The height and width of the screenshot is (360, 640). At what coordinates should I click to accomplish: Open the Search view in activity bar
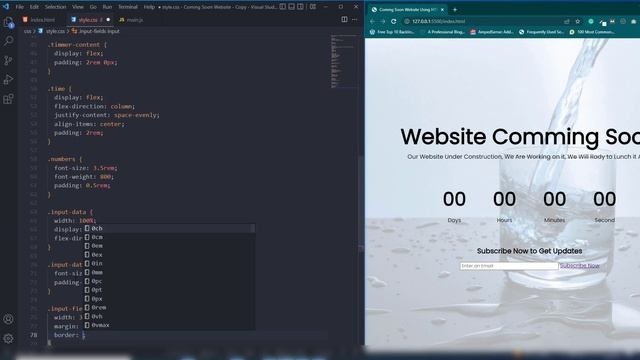coord(9,41)
